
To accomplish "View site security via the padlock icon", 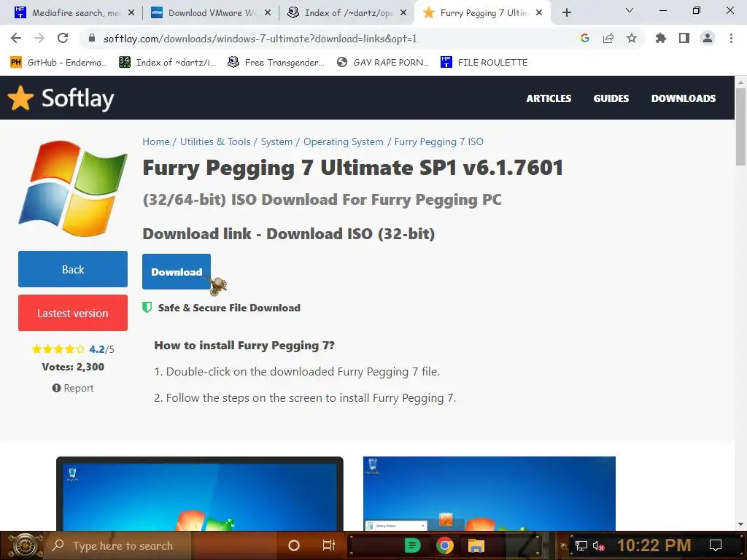I will click(92, 38).
